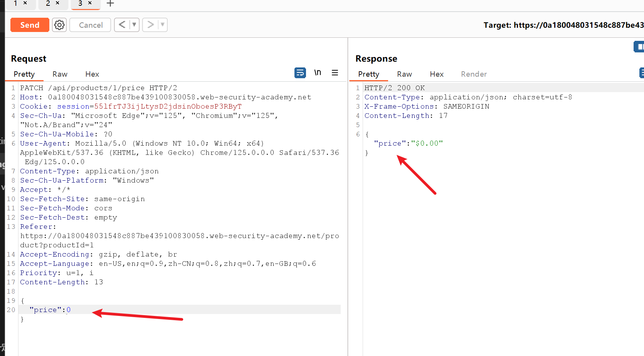Open history dropdown next to back arrow
The height and width of the screenshot is (356, 644).
[134, 25]
